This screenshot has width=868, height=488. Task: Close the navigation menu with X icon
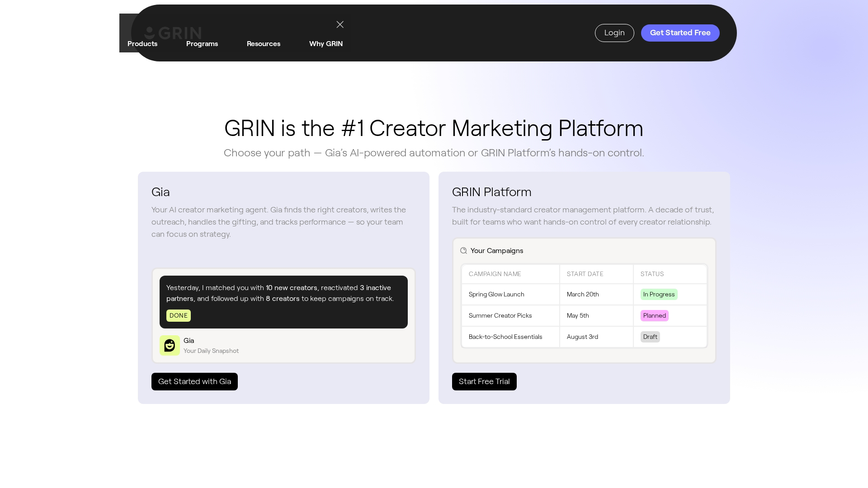(x=340, y=25)
